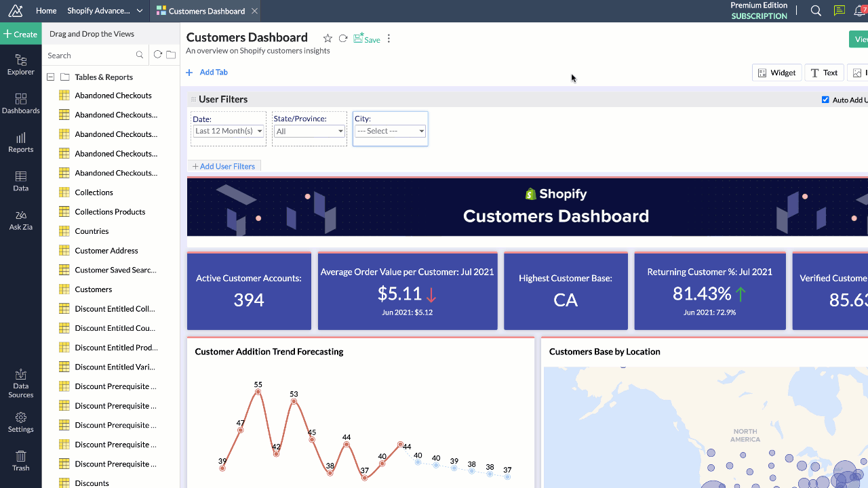868x488 pixels.
Task: Click the Add User Filters link
Action: pos(224,167)
